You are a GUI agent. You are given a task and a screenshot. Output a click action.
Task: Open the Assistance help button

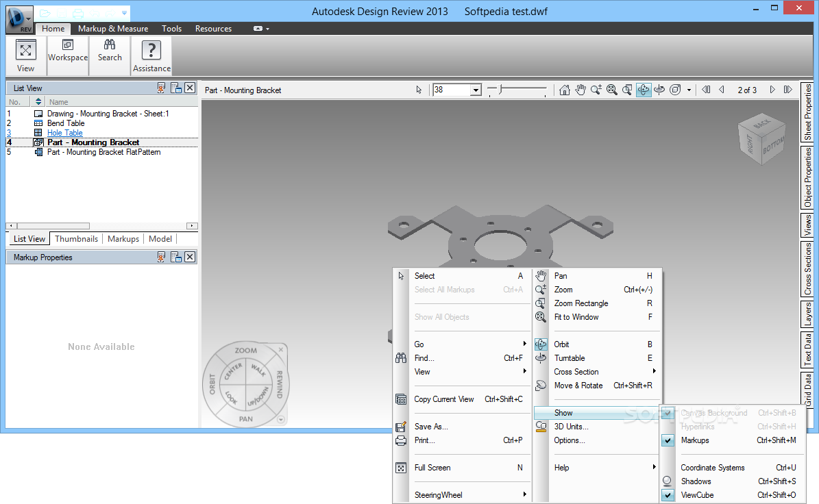pos(151,56)
